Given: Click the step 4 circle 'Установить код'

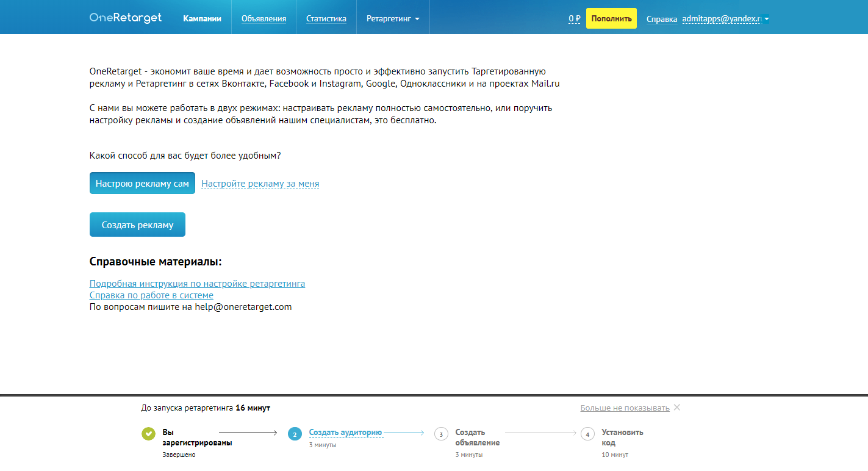Looking at the screenshot, I should [x=587, y=433].
